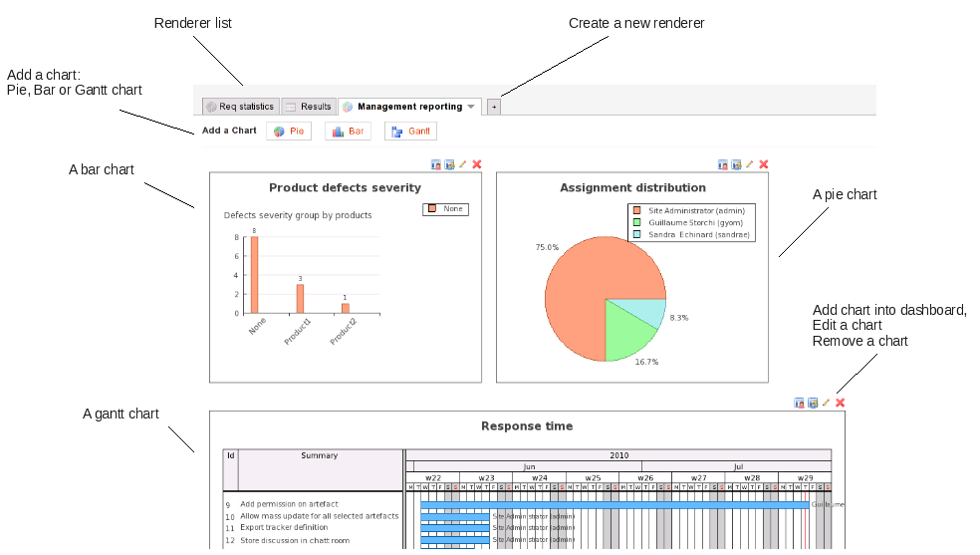Open the Req statistics renderer tab
Viewport: 980px width, 555px height.
click(241, 107)
